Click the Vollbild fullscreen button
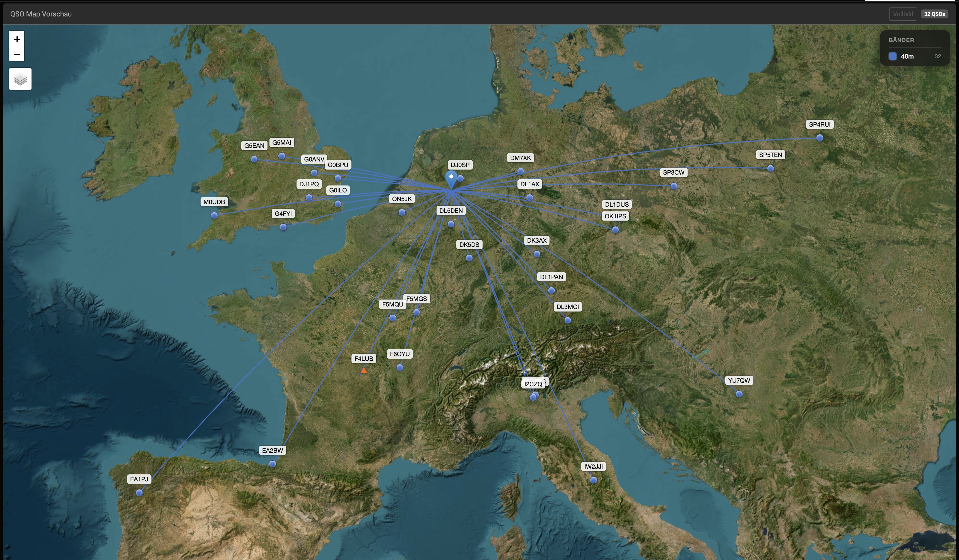 click(903, 14)
